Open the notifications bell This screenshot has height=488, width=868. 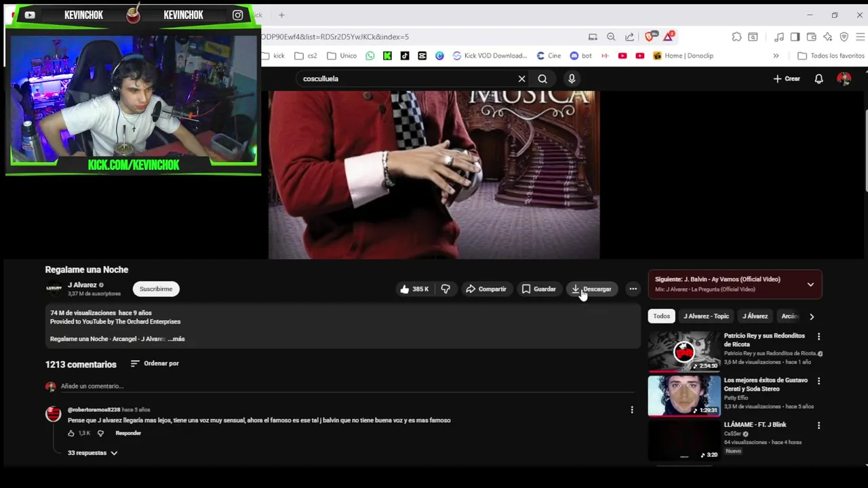818,79
